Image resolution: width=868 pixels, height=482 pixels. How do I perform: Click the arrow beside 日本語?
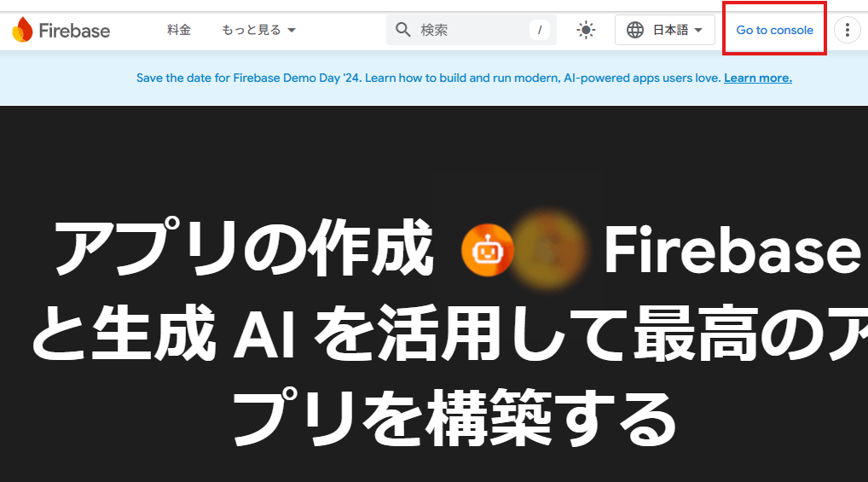pos(698,31)
